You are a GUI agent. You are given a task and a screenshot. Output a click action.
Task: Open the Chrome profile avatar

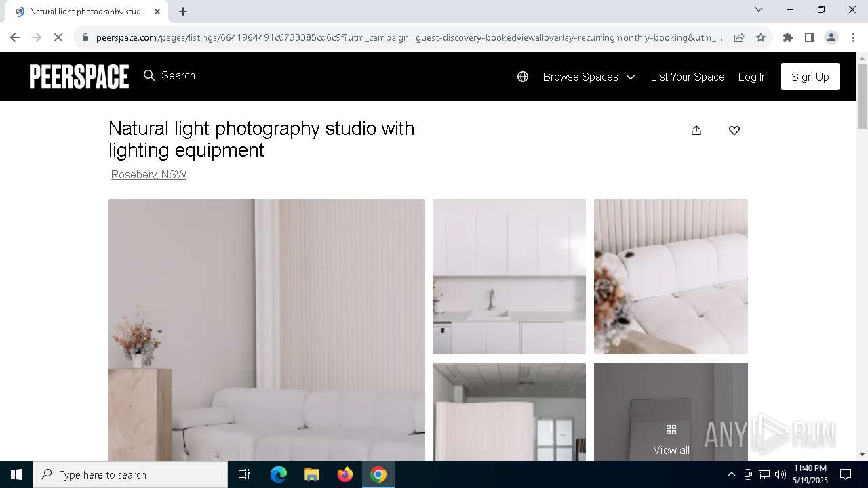pyautogui.click(x=831, y=37)
